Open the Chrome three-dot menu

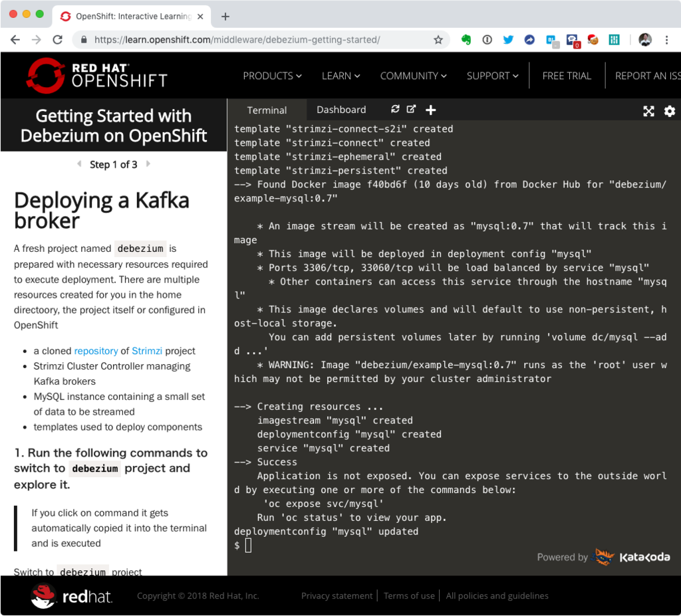[666, 40]
